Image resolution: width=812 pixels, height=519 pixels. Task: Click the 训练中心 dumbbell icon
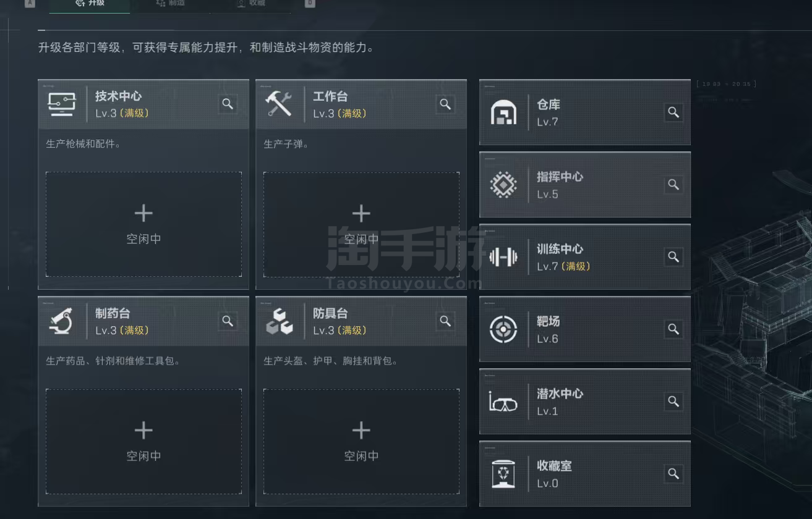coord(503,257)
